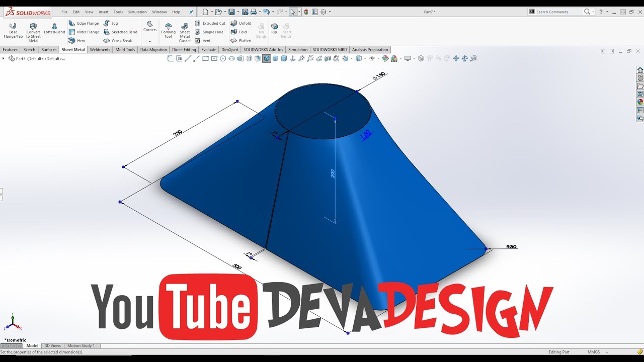Viewport: 644px width, 362px height.
Task: Click the Ø150 dimension label
Action: coord(379,76)
